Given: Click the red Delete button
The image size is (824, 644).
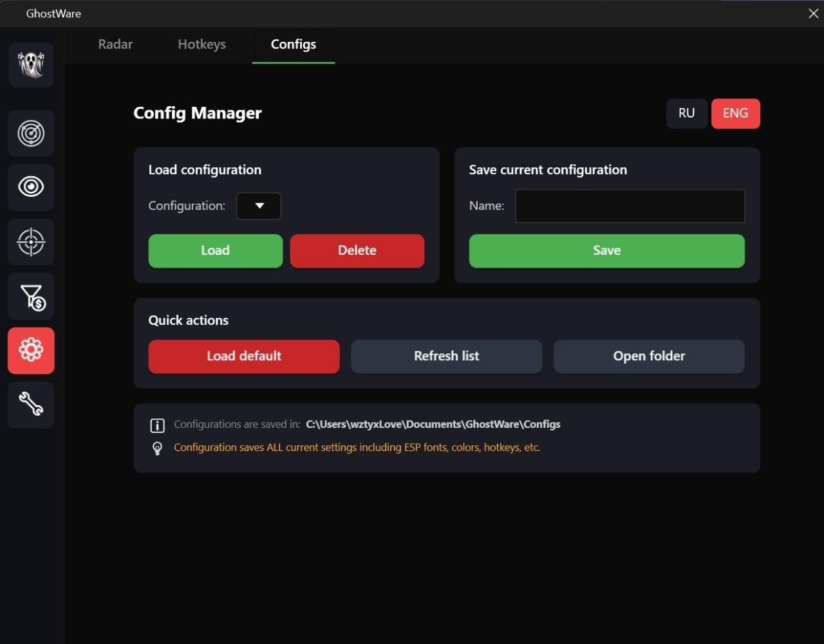Looking at the screenshot, I should click(x=357, y=251).
